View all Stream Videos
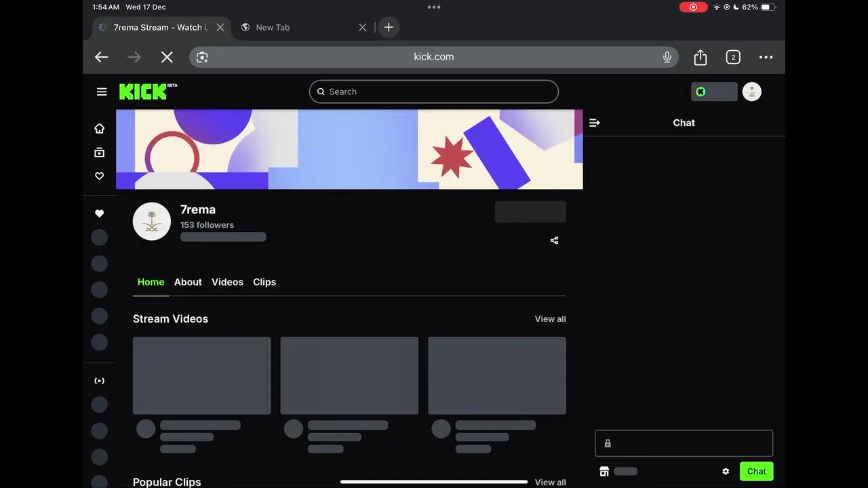The width and height of the screenshot is (868, 488). (x=550, y=319)
